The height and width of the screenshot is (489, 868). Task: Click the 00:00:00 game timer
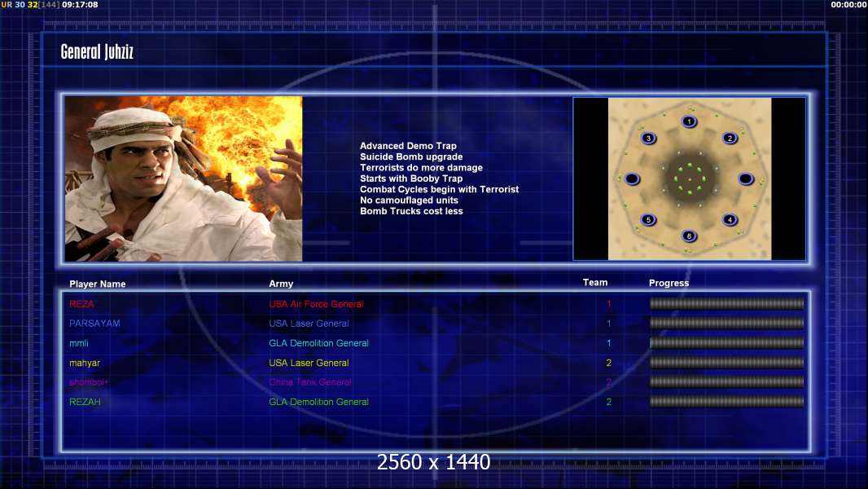pos(848,4)
